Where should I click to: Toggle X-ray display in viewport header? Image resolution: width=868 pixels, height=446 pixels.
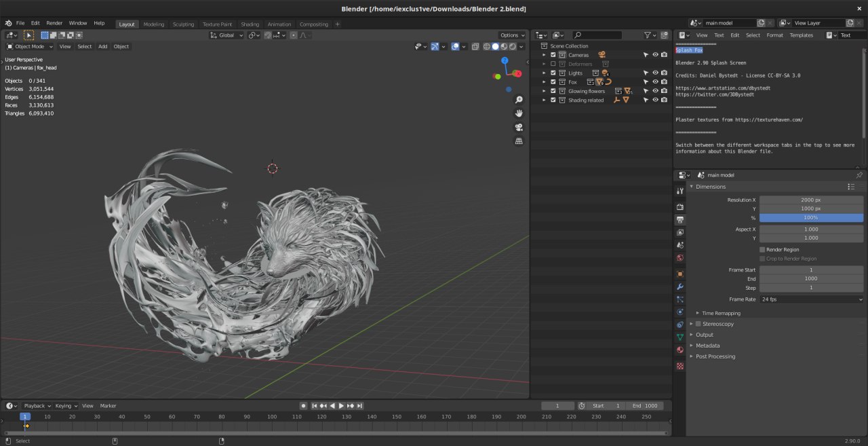(475, 46)
